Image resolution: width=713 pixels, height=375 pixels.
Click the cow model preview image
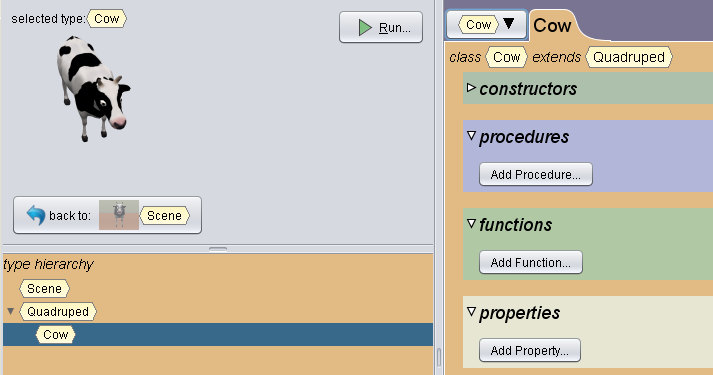point(94,89)
